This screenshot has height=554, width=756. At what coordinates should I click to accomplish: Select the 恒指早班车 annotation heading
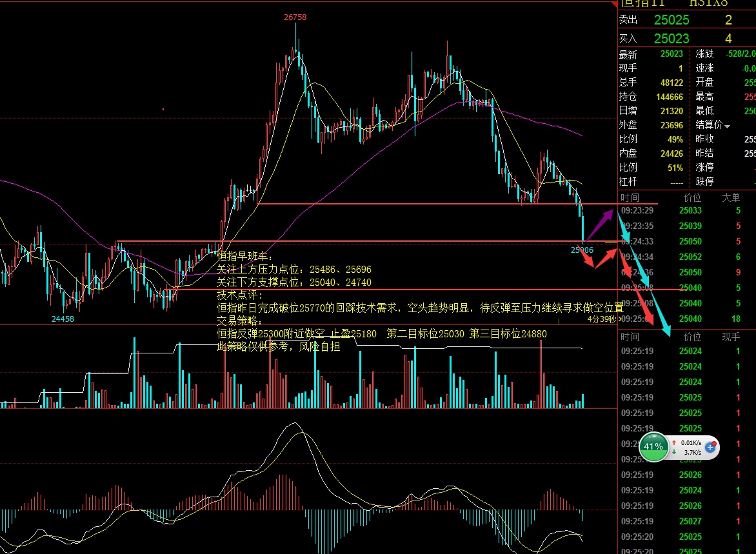(245, 257)
